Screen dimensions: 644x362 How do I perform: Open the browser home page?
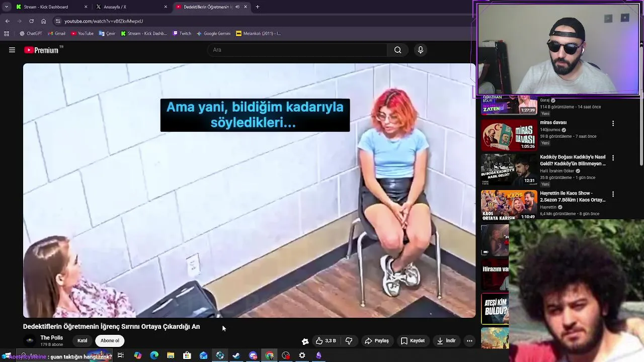coord(44,21)
